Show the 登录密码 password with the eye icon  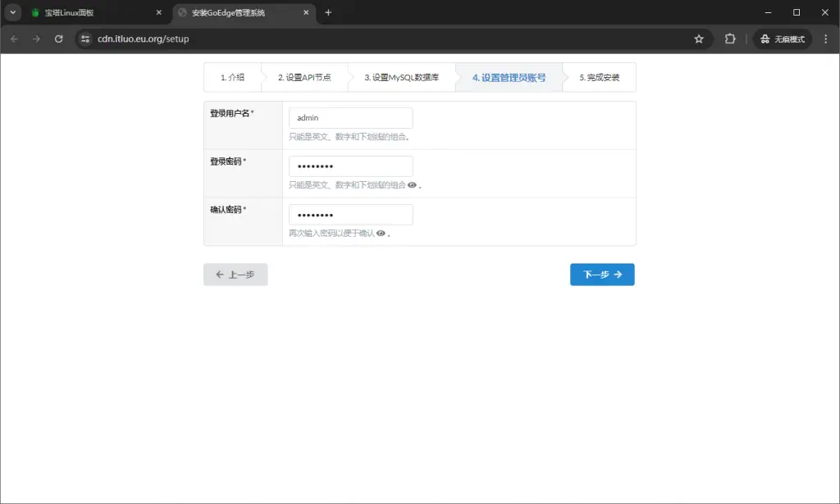[x=410, y=185]
